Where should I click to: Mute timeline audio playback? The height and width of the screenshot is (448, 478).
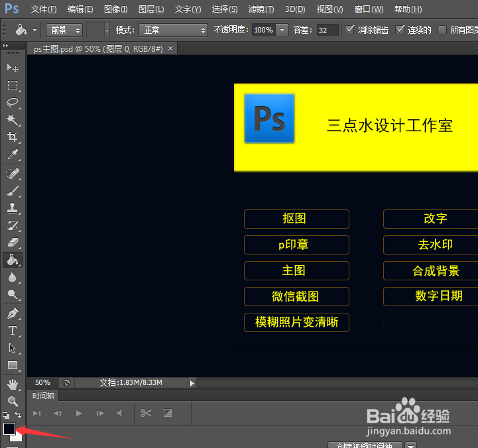click(x=120, y=413)
